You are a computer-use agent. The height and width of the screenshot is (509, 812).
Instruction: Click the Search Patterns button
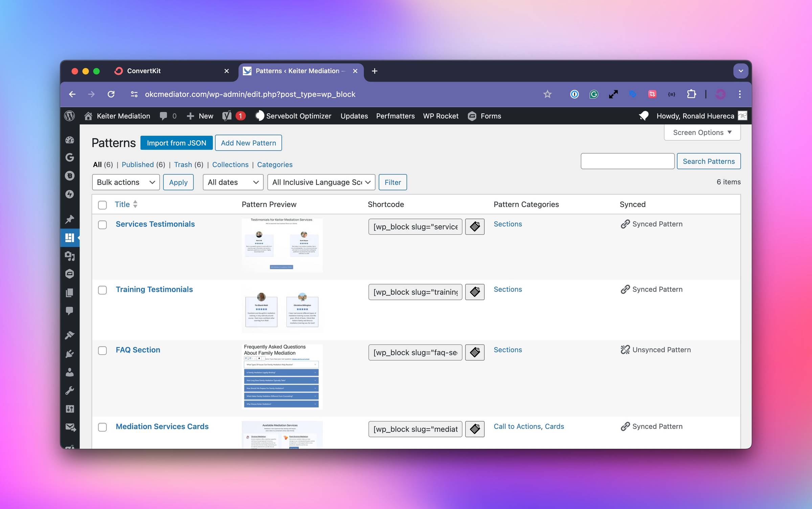[x=708, y=161]
